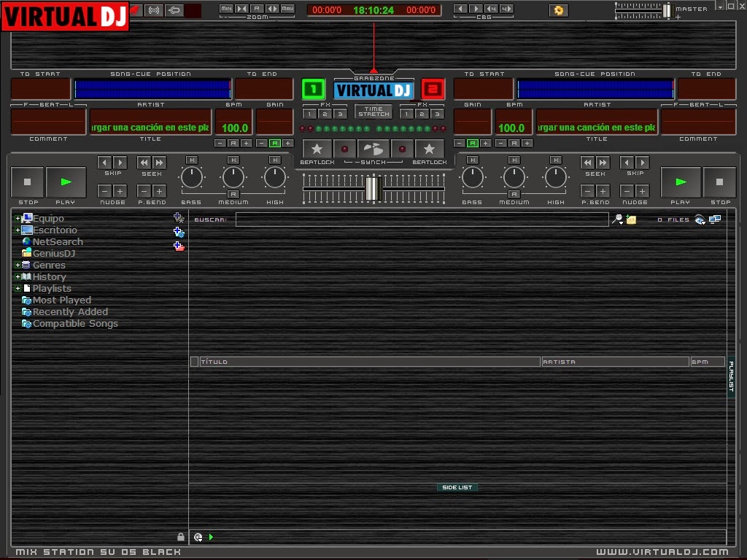The width and height of the screenshot is (747, 560).
Task: Open the SIDE LIST panel
Action: point(457,486)
